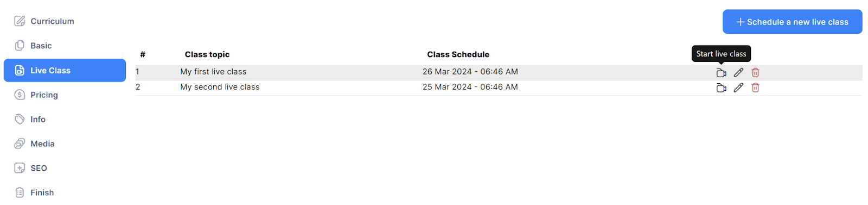Delete My first live class trash icon
This screenshot has height=205, width=868.
coord(755,73)
